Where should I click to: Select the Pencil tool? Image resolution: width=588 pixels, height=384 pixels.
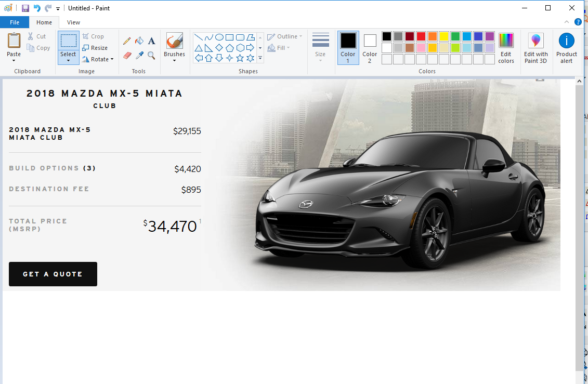click(x=127, y=41)
